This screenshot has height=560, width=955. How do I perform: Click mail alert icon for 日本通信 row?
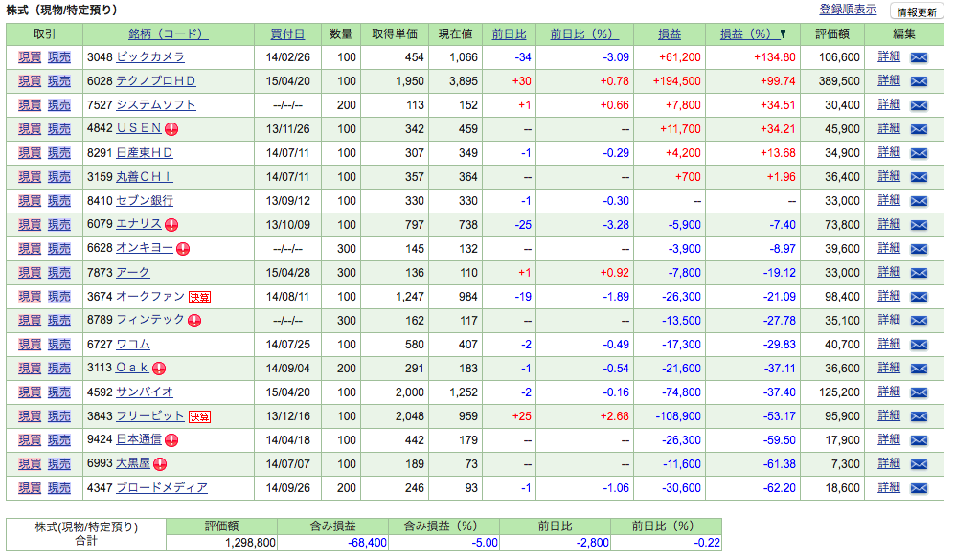(919, 440)
